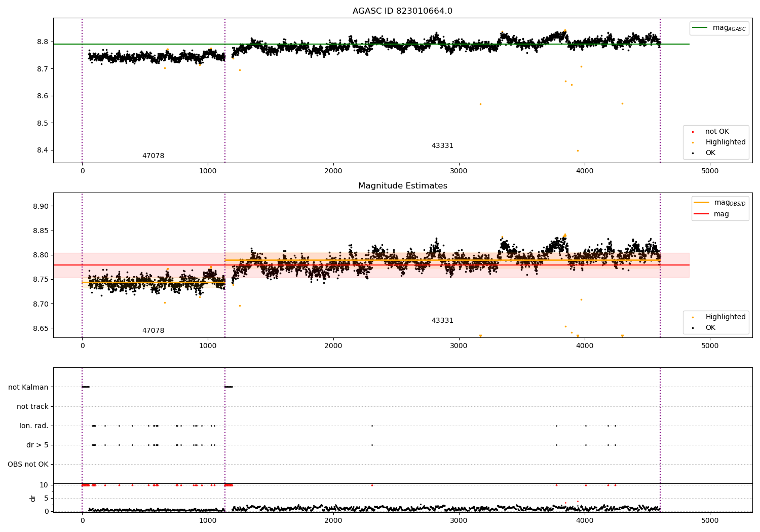This screenshot has width=760, height=532.
Task: Click the 'AGASC ID 823010664.0' plot title
Action: point(402,11)
